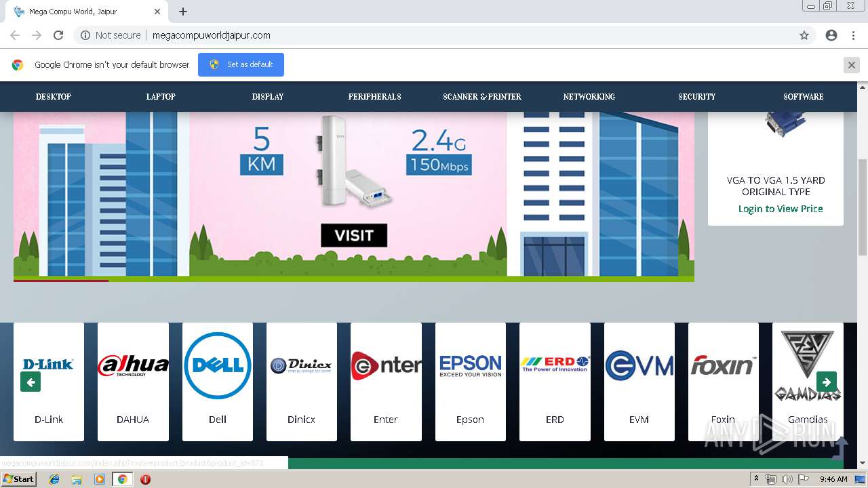Open Internet Explorer from taskbar
This screenshot has height=488, width=868.
tap(54, 479)
